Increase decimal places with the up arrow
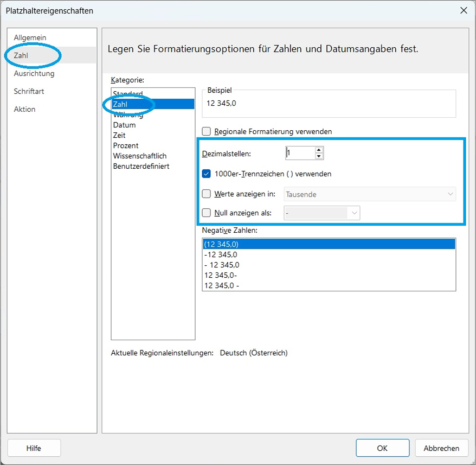This screenshot has height=465, width=476. pos(319,150)
